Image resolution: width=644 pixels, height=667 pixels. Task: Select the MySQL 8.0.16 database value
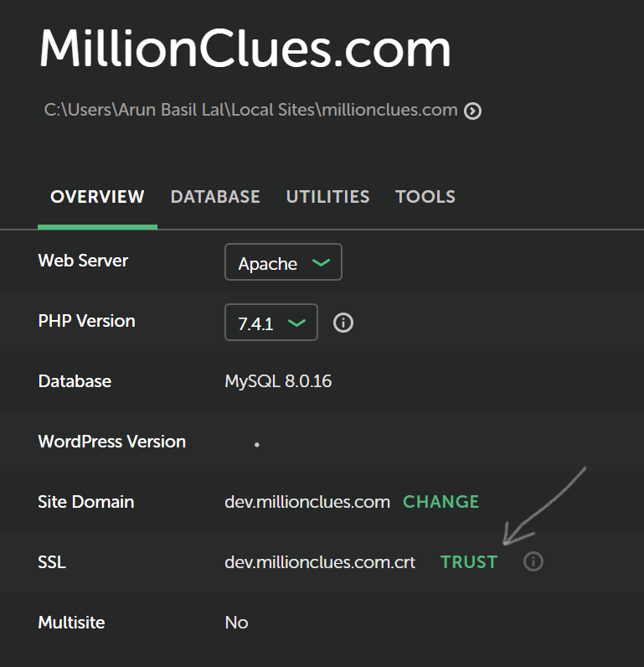(x=278, y=381)
